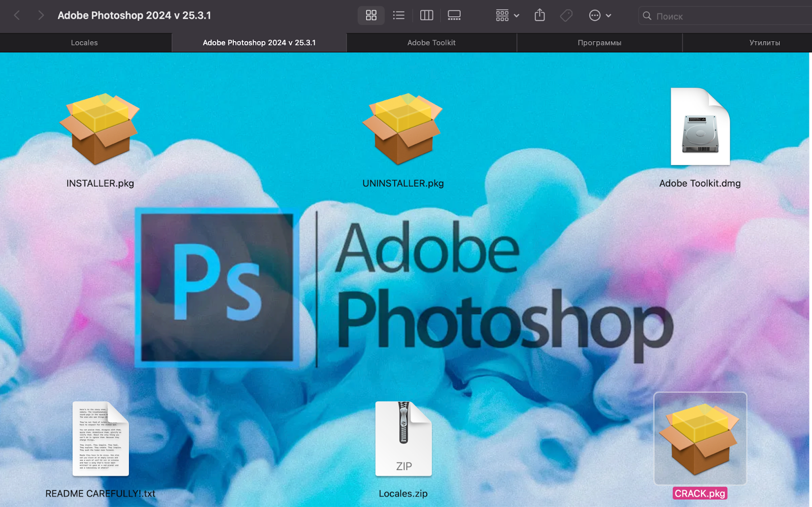The image size is (812, 507).
Task: Switch to icon grid view
Action: [371, 15]
